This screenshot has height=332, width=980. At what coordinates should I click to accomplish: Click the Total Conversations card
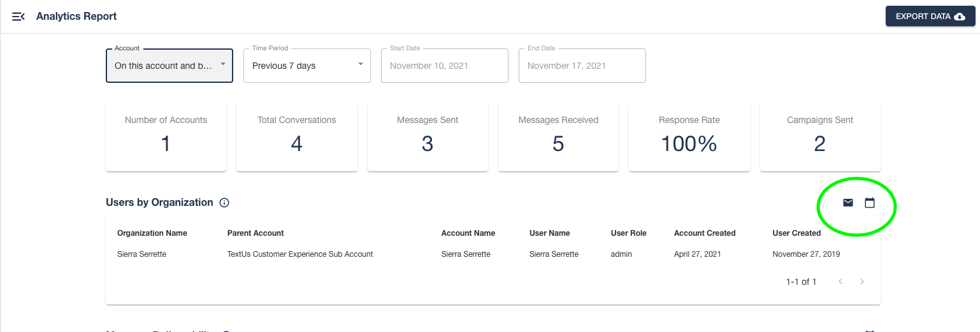pyautogui.click(x=297, y=138)
